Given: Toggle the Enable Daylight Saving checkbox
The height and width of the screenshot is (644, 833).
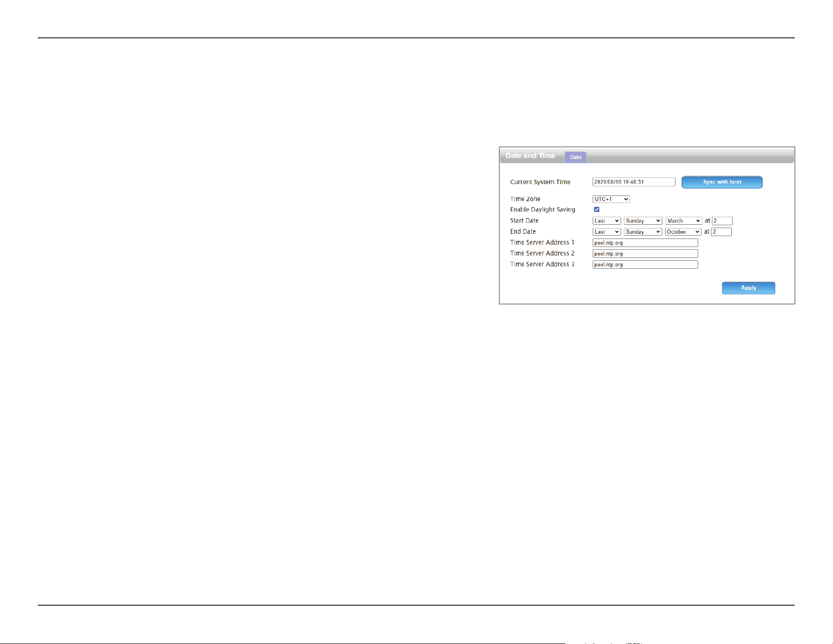Looking at the screenshot, I should tap(596, 209).
